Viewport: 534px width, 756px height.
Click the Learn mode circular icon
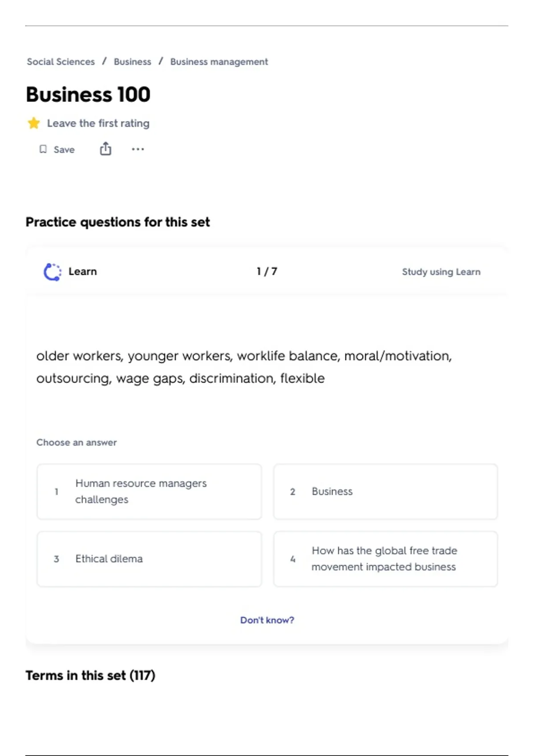[52, 272]
